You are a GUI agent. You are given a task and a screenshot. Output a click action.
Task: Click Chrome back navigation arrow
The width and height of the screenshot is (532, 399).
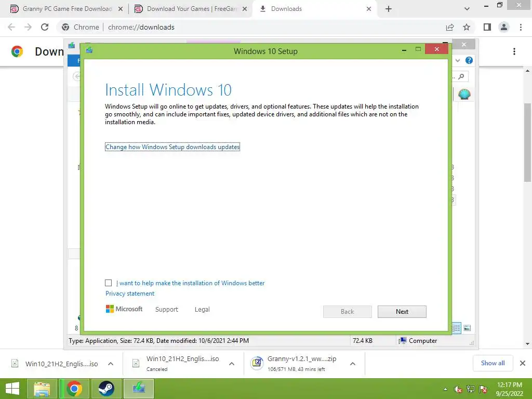coord(11,27)
